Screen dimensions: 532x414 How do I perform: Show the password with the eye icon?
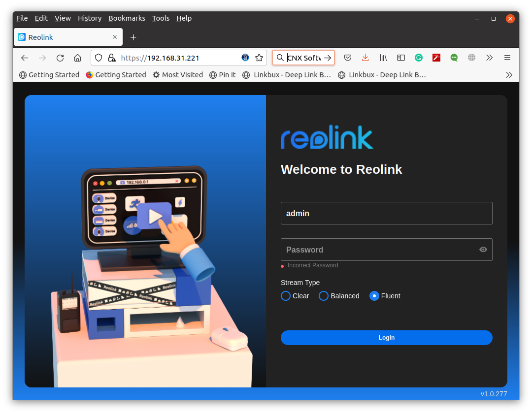click(x=483, y=250)
